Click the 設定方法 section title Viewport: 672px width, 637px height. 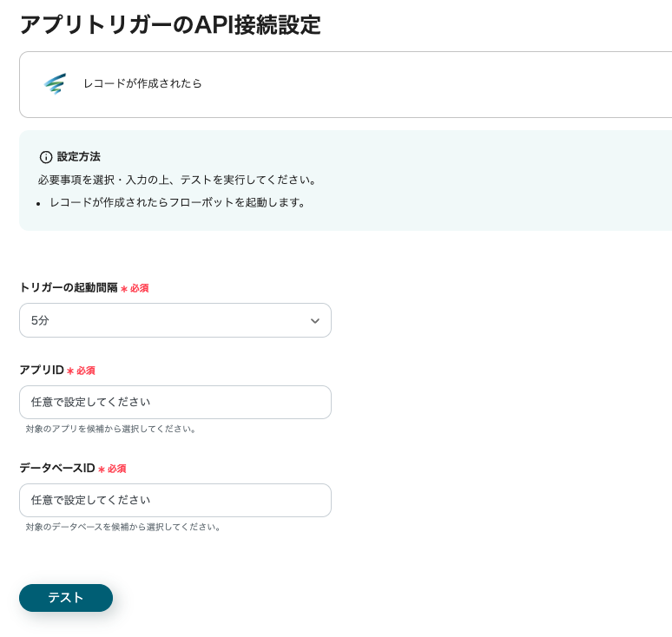[x=79, y=157]
